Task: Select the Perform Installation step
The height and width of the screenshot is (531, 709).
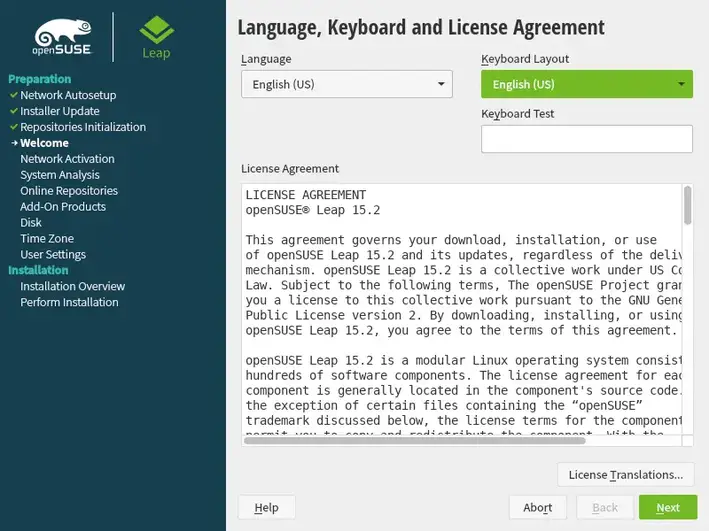Action: coord(69,302)
